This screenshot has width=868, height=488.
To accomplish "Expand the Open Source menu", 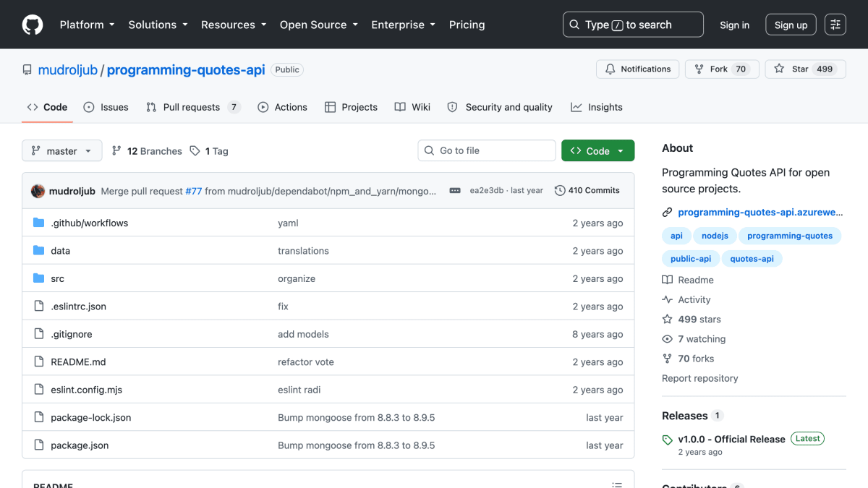I will [319, 25].
